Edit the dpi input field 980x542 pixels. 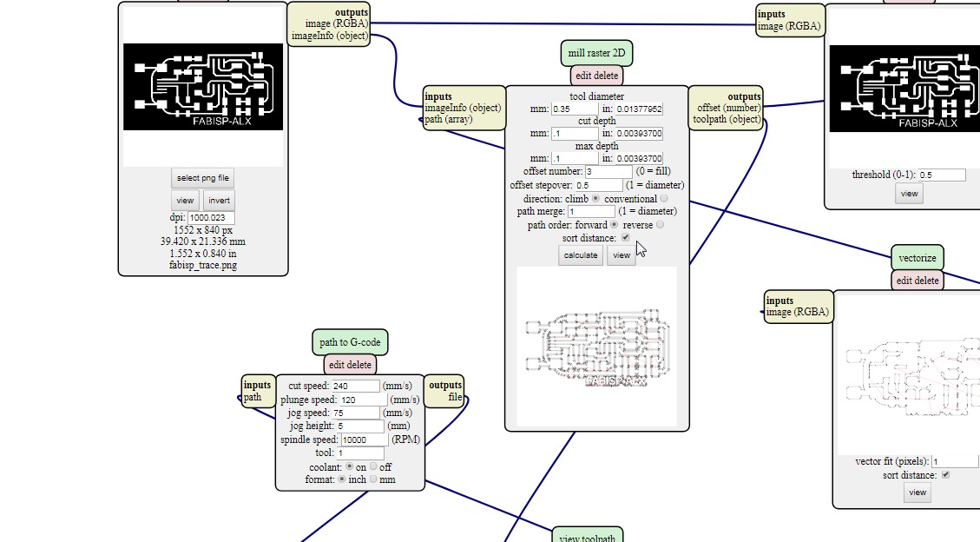pos(211,217)
